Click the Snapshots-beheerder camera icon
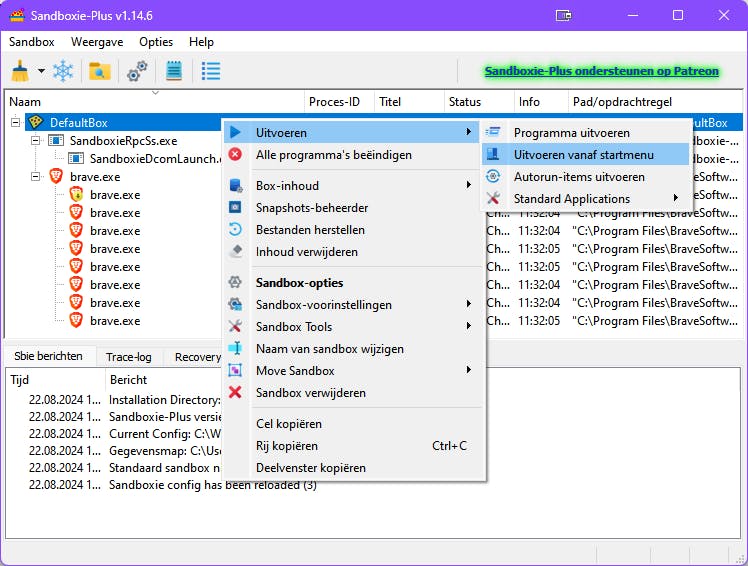This screenshot has width=748, height=566. pos(235,207)
